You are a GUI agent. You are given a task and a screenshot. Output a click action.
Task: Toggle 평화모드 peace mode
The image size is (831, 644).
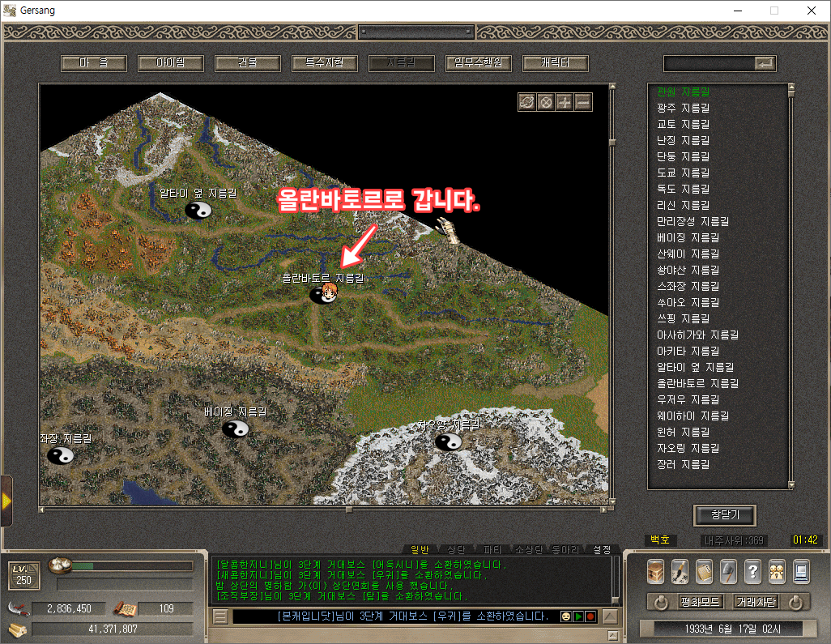tap(700, 602)
